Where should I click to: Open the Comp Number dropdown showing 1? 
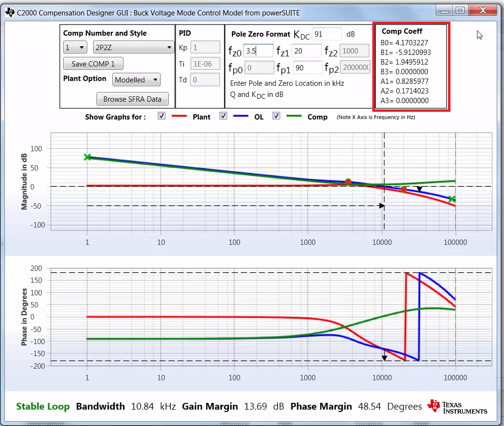[x=75, y=48]
